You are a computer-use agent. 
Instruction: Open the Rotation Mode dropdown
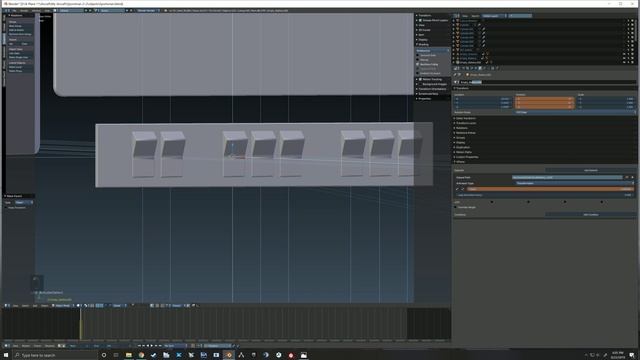(575, 112)
